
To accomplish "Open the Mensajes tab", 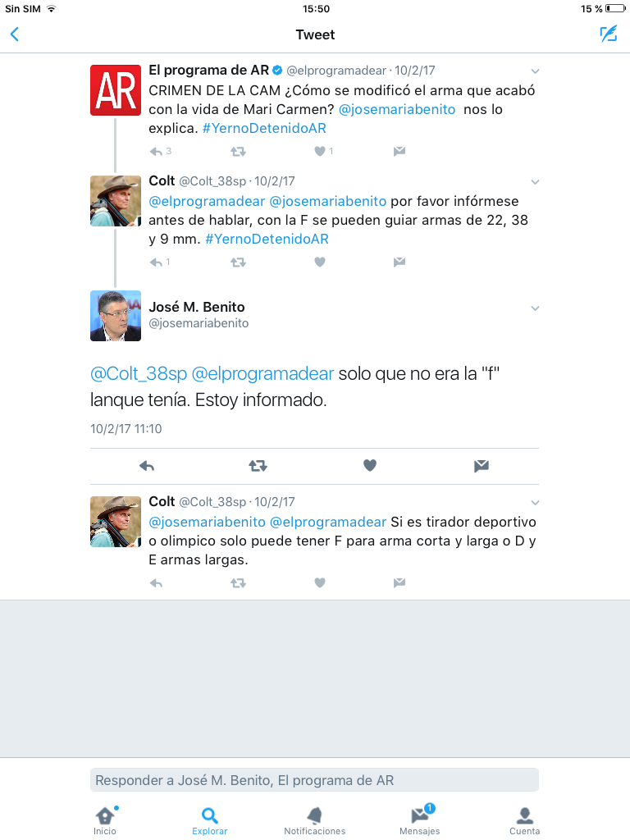I will (x=419, y=820).
